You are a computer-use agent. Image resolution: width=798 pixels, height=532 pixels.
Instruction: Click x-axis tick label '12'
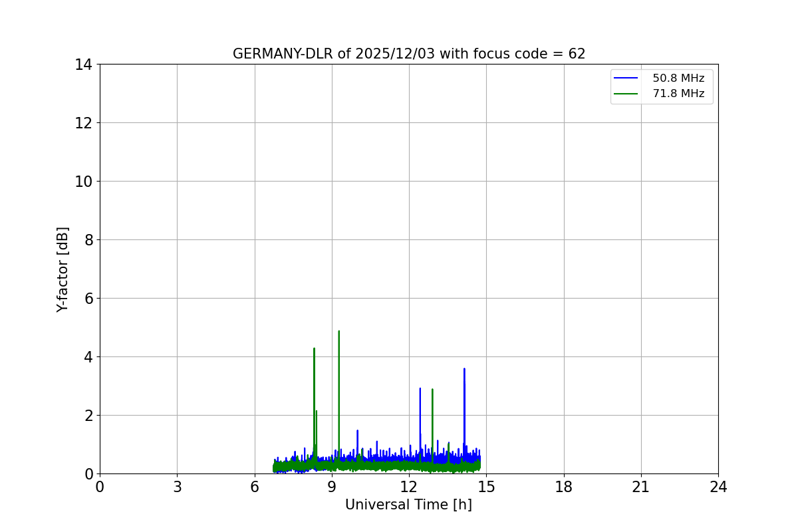[409, 487]
